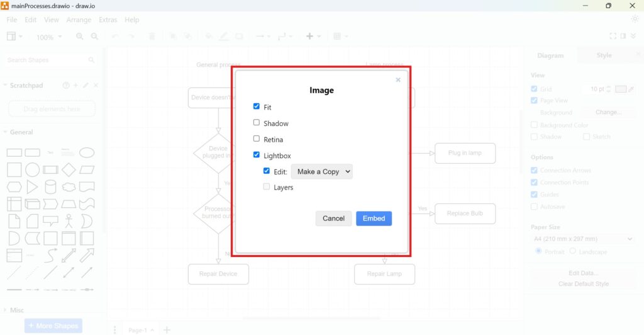Click the undo arrow icon
Image resolution: width=644 pixels, height=335 pixels.
click(115, 37)
